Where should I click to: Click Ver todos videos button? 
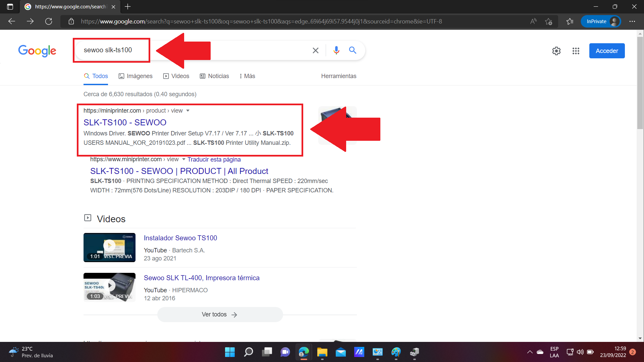coord(220,314)
